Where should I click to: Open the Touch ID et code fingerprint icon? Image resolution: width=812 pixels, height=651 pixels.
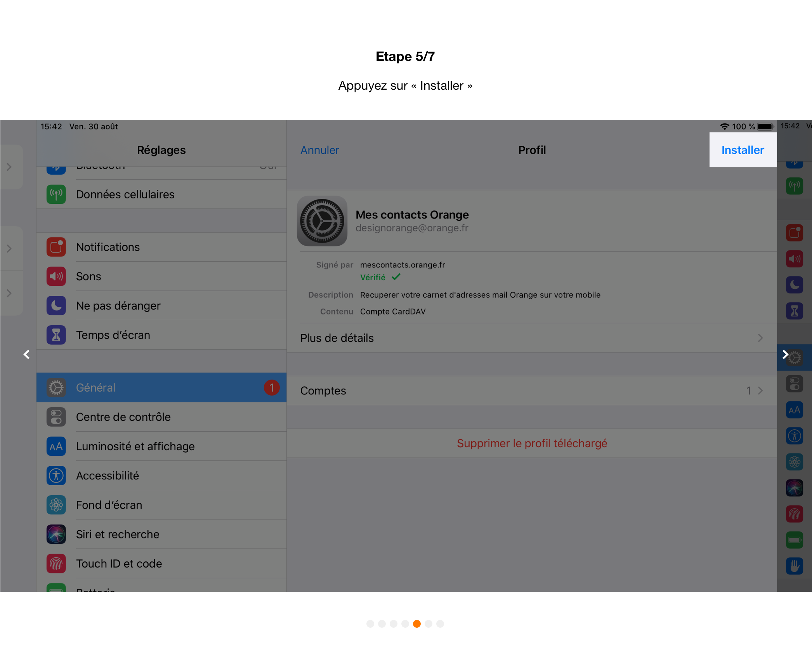click(56, 564)
